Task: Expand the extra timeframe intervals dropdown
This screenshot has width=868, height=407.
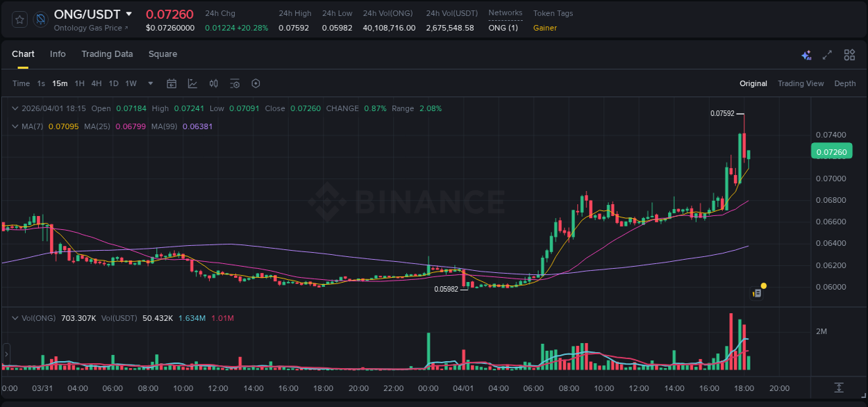Action: pos(149,83)
